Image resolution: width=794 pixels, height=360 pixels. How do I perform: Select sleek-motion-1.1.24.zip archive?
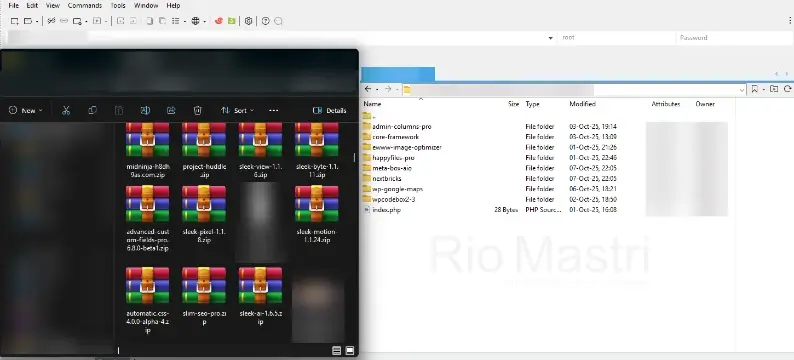[x=316, y=215]
